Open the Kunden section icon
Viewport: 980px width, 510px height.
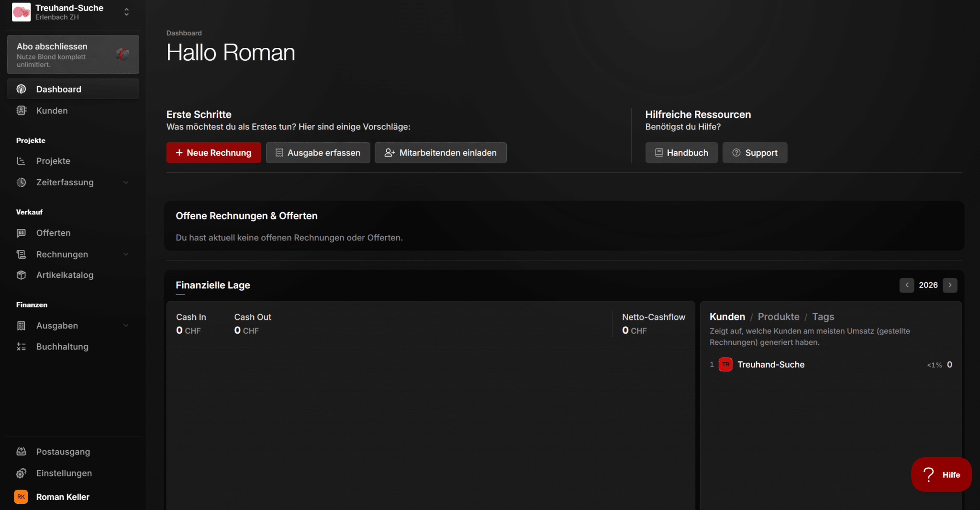21,111
